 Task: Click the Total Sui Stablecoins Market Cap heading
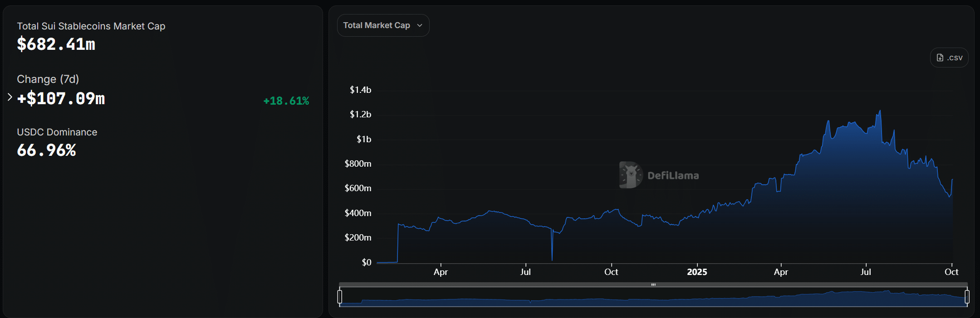click(x=91, y=26)
